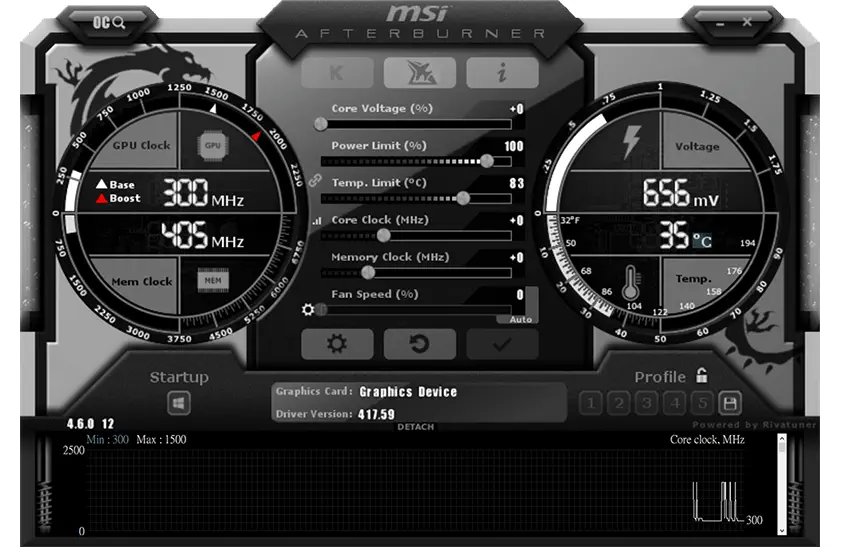Open settings with the gear button
The image size is (844, 547).
point(337,344)
